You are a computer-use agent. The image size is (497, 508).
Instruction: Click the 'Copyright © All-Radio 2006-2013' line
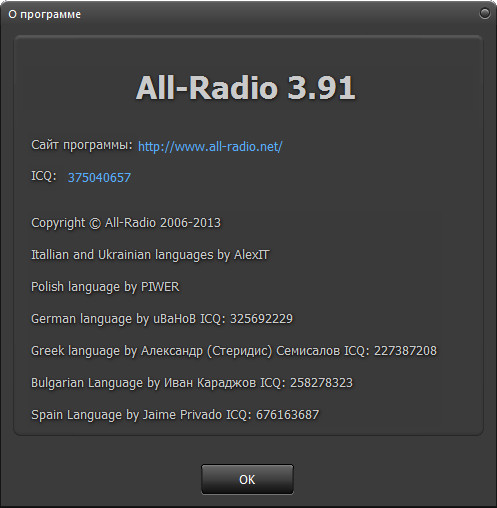(126, 223)
